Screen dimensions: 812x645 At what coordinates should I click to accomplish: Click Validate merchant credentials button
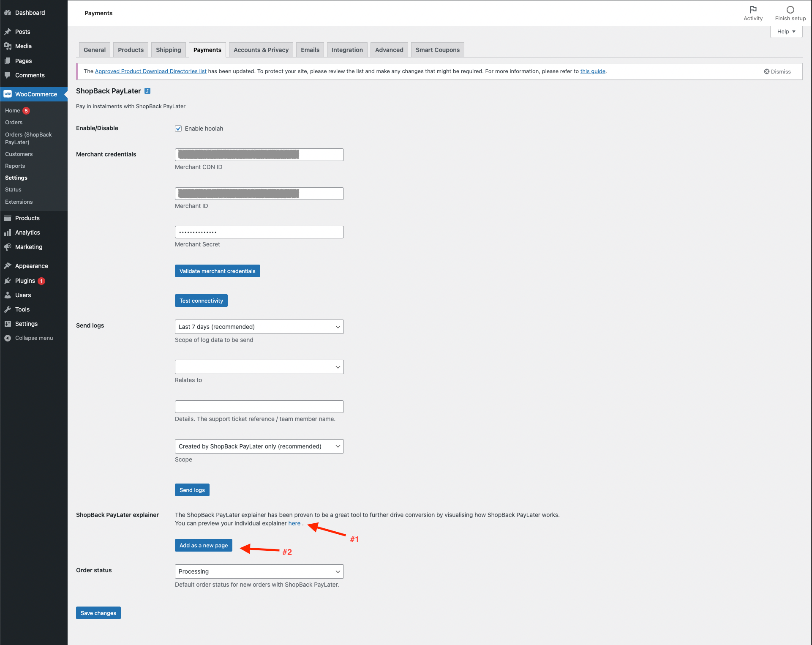click(217, 271)
